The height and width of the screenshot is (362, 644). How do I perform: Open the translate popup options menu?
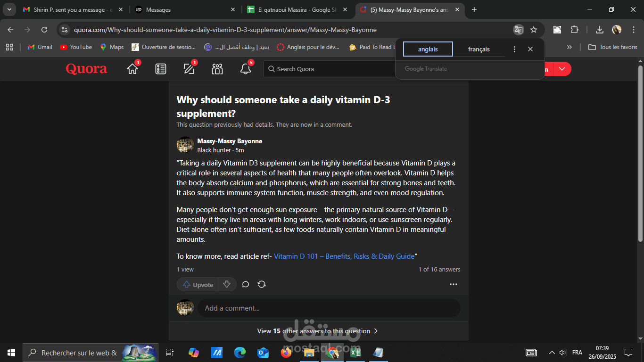tap(514, 49)
